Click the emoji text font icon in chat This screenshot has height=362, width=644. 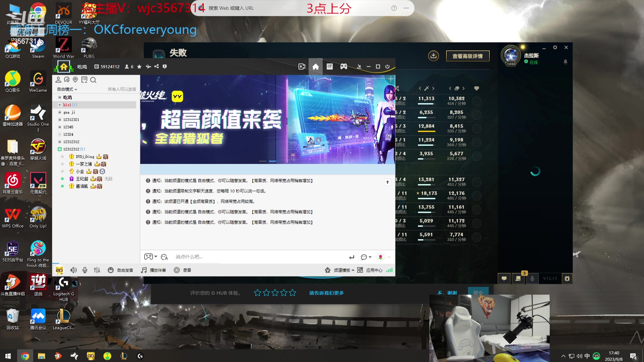(164, 257)
